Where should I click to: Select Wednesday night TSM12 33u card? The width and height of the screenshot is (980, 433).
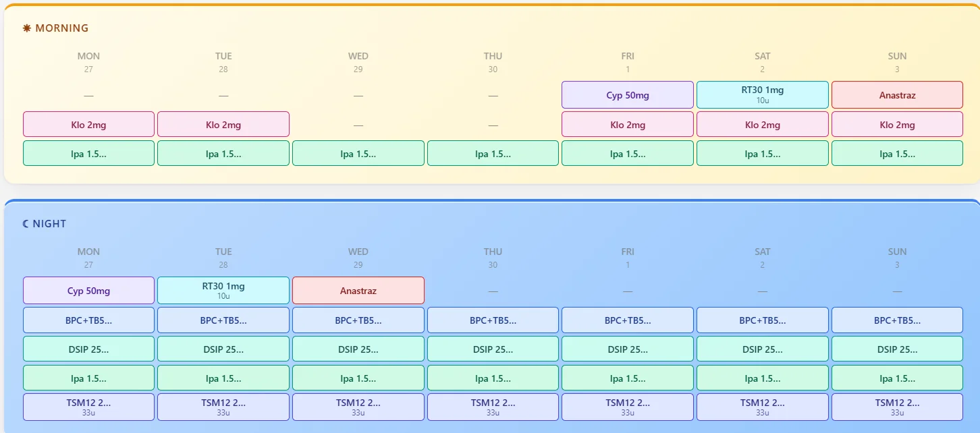pyautogui.click(x=358, y=407)
